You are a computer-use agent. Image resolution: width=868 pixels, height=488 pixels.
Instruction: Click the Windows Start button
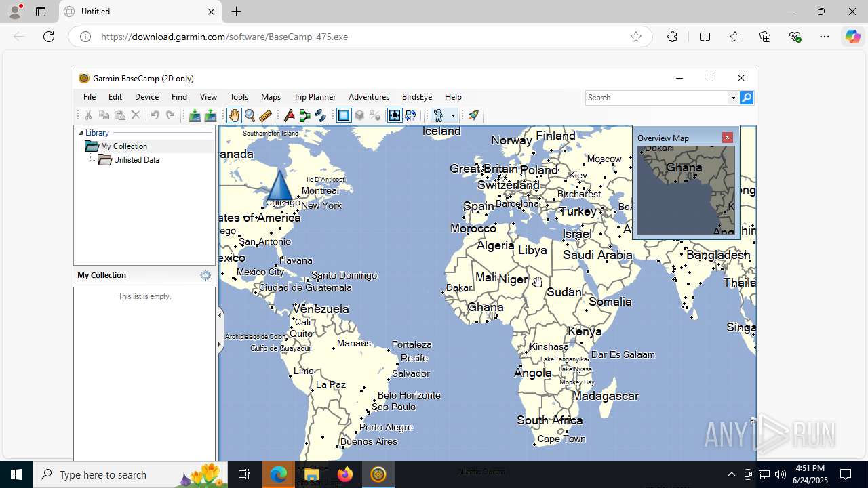coord(16,474)
